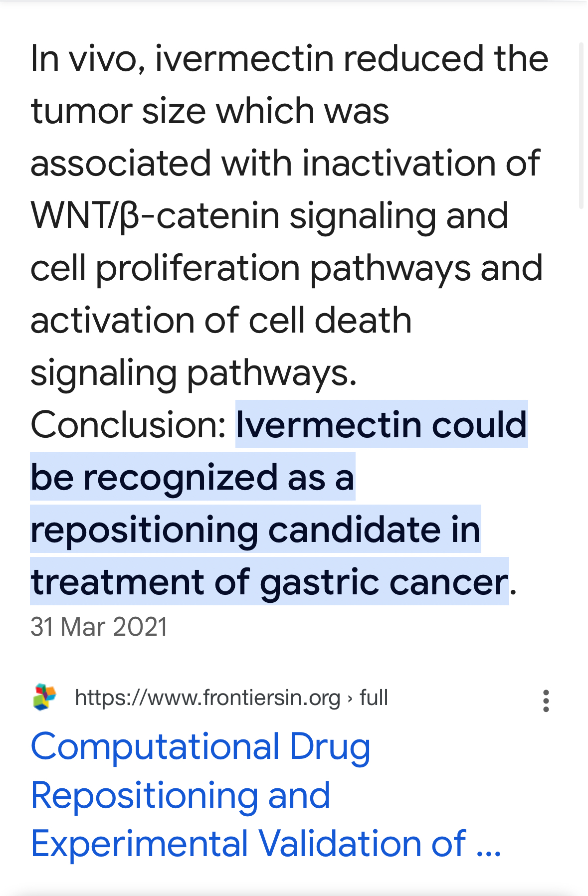This screenshot has height=896, width=588.
Task: Tap the "Experimental Validation of ..." title line
Action: click(266, 844)
